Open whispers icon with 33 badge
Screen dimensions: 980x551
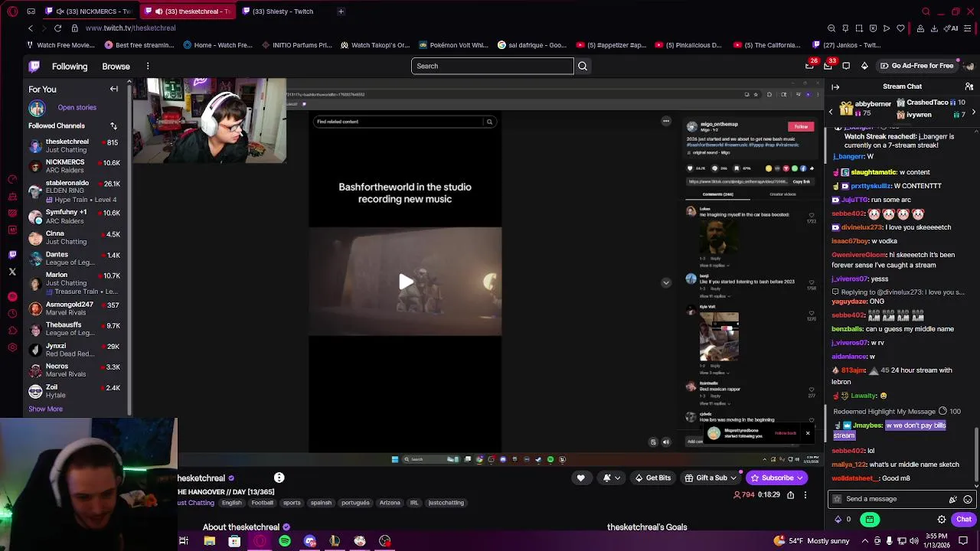coord(828,66)
